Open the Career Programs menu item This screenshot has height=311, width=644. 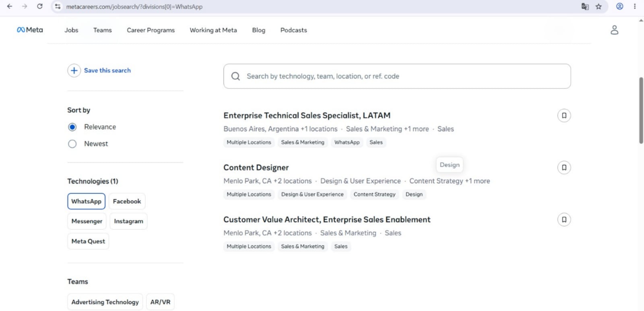[x=151, y=30]
